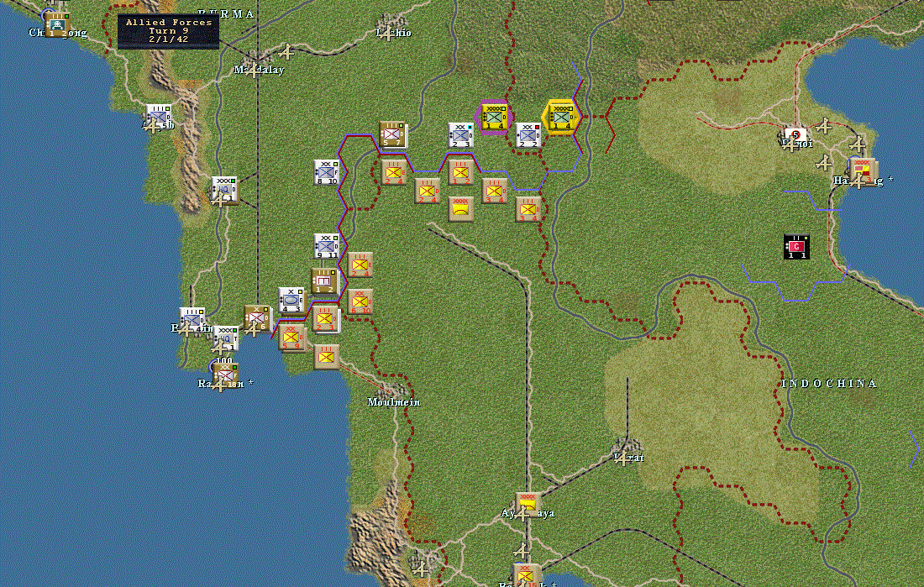Click the airfield icon at Lashio

[x=388, y=34]
